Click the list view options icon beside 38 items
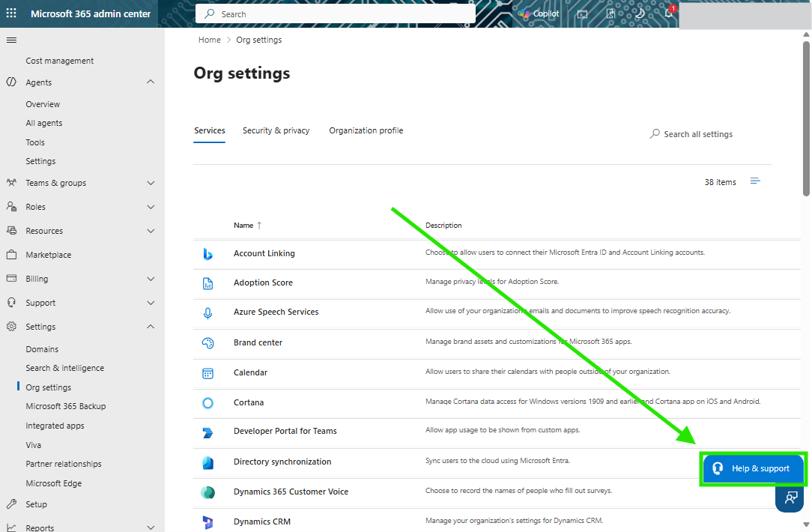 tap(755, 181)
